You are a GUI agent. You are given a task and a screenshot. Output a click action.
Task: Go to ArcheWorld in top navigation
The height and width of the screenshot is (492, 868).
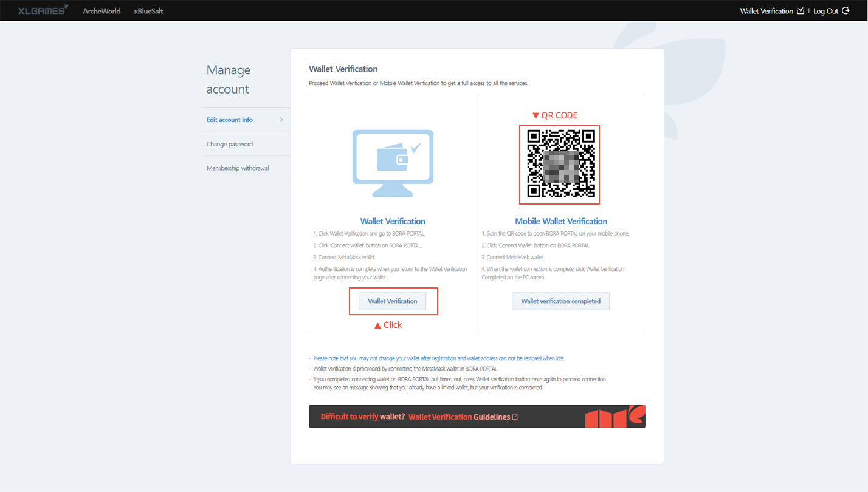pyautogui.click(x=102, y=11)
